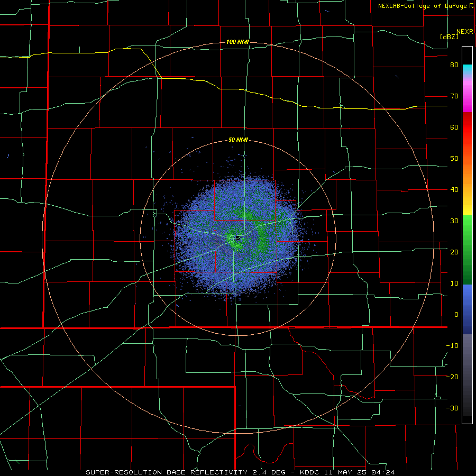
Task: Click the 100 NMI range ring label
Action: (237, 42)
